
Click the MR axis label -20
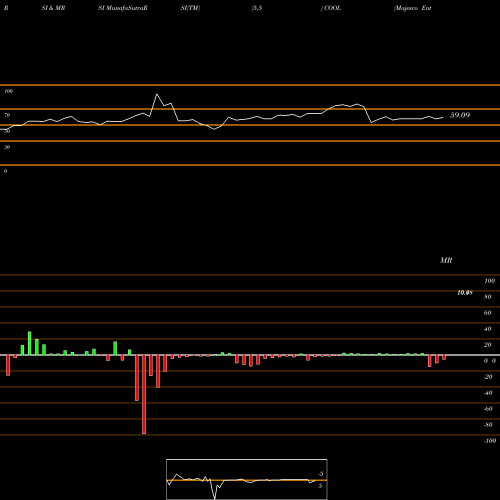coord(488,377)
